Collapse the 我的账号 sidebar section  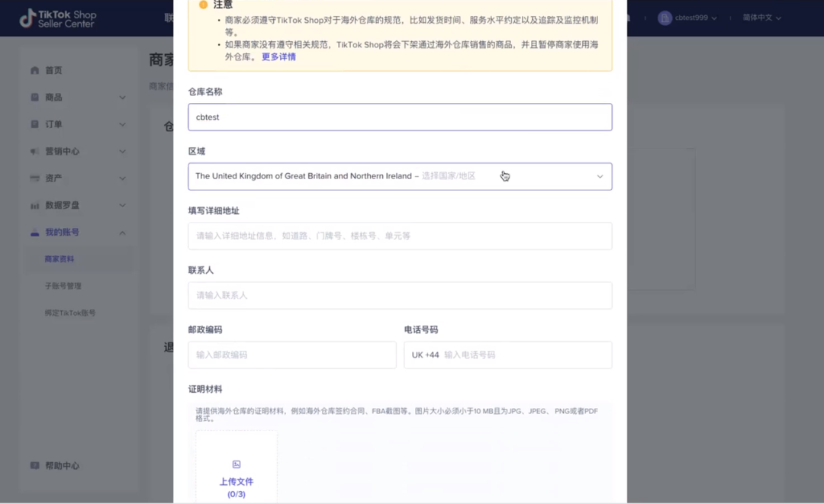(x=121, y=232)
